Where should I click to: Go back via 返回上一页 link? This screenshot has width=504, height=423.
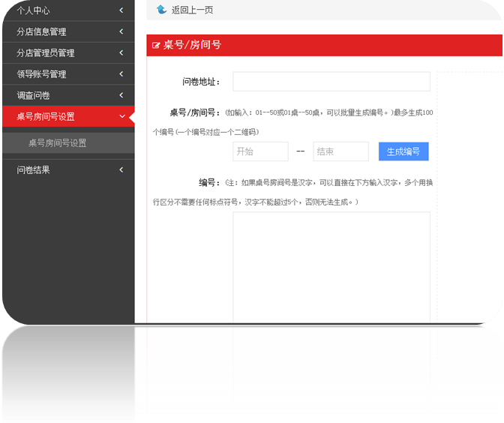coord(192,10)
